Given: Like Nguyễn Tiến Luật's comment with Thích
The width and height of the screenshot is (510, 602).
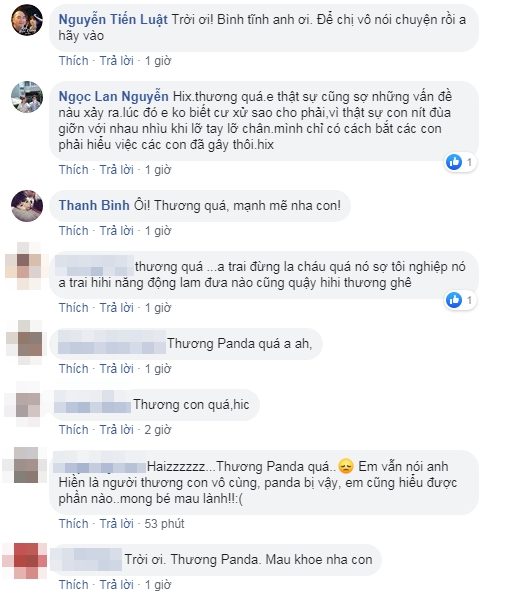Looking at the screenshot, I should pyautogui.click(x=73, y=61).
